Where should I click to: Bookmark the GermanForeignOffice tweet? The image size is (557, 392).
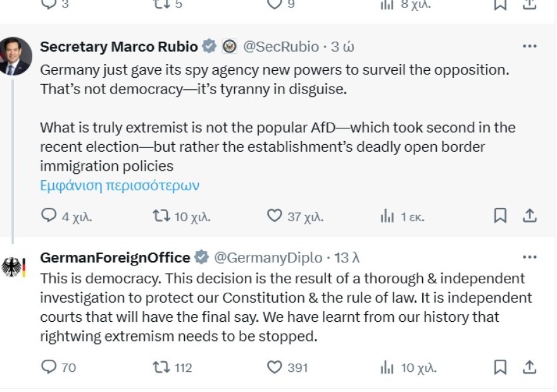tap(500, 367)
